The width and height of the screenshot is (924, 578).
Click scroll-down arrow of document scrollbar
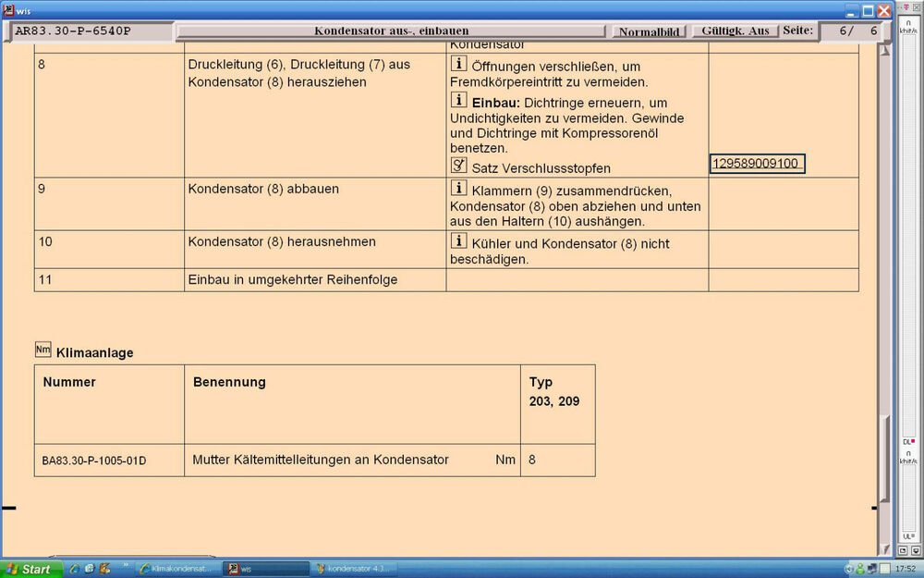tap(884, 549)
